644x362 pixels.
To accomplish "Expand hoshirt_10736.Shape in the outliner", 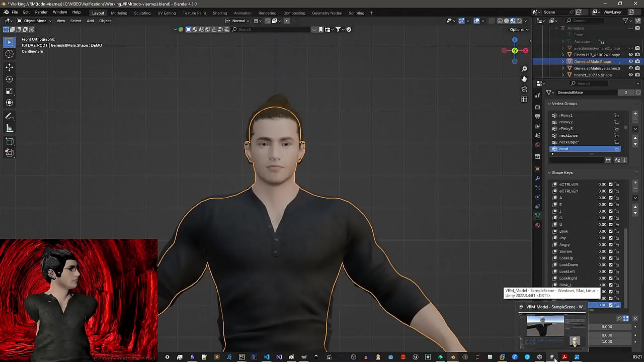I will [563, 75].
